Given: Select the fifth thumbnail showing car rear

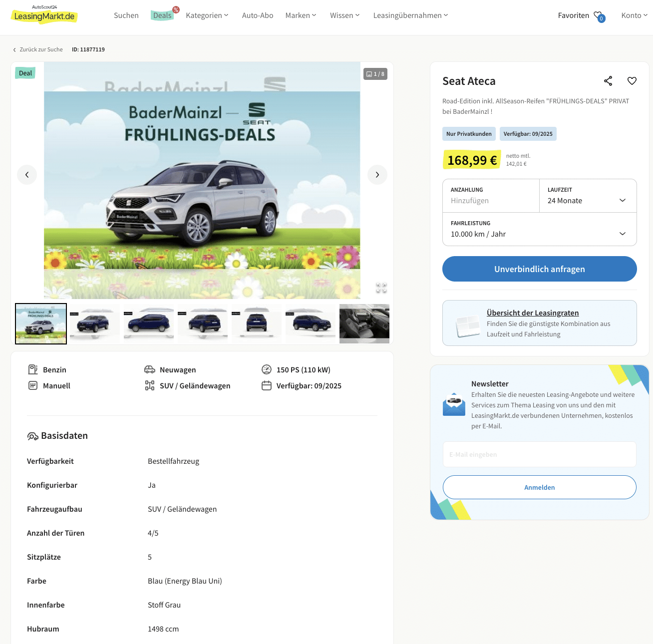Looking at the screenshot, I should (x=257, y=323).
